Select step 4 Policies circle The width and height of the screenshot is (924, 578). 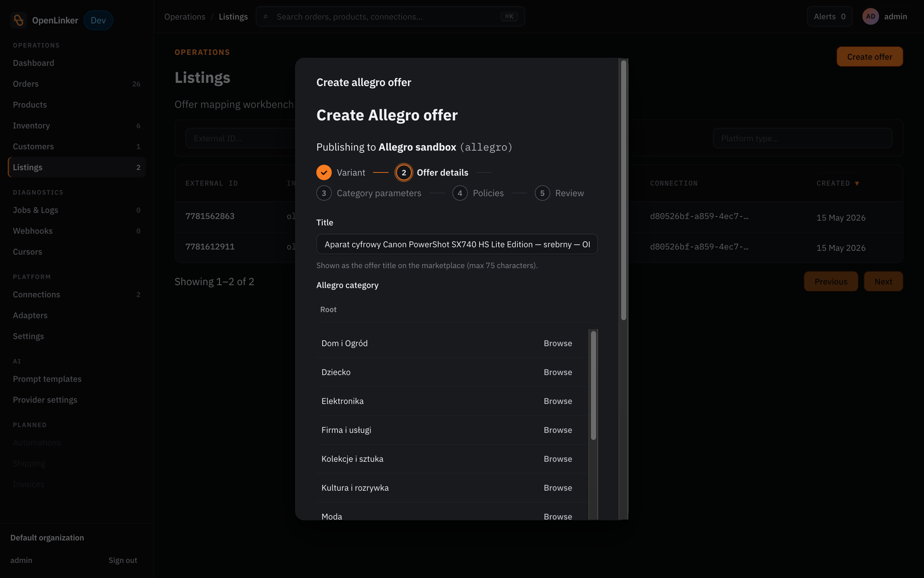pyautogui.click(x=460, y=193)
